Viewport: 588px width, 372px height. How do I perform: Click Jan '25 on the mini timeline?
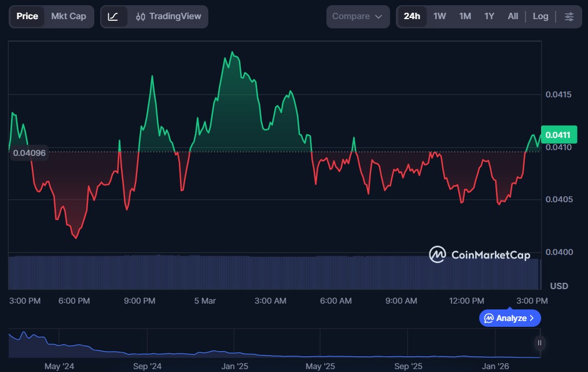[234, 366]
